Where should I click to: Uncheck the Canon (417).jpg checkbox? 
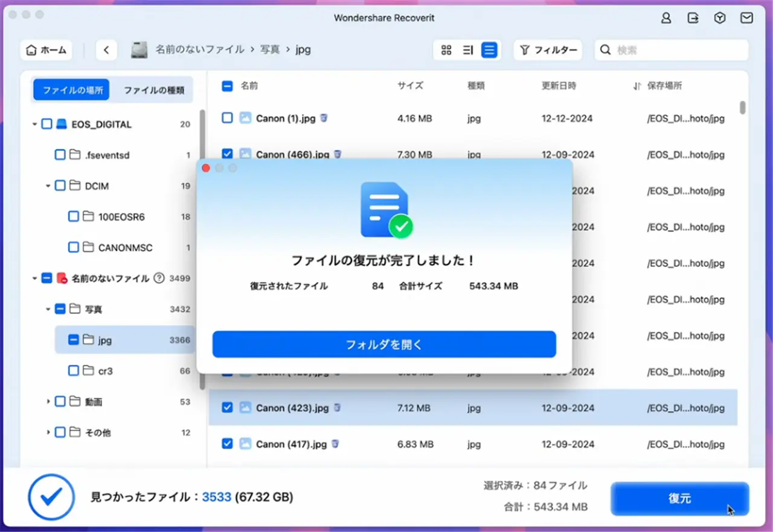tap(227, 444)
